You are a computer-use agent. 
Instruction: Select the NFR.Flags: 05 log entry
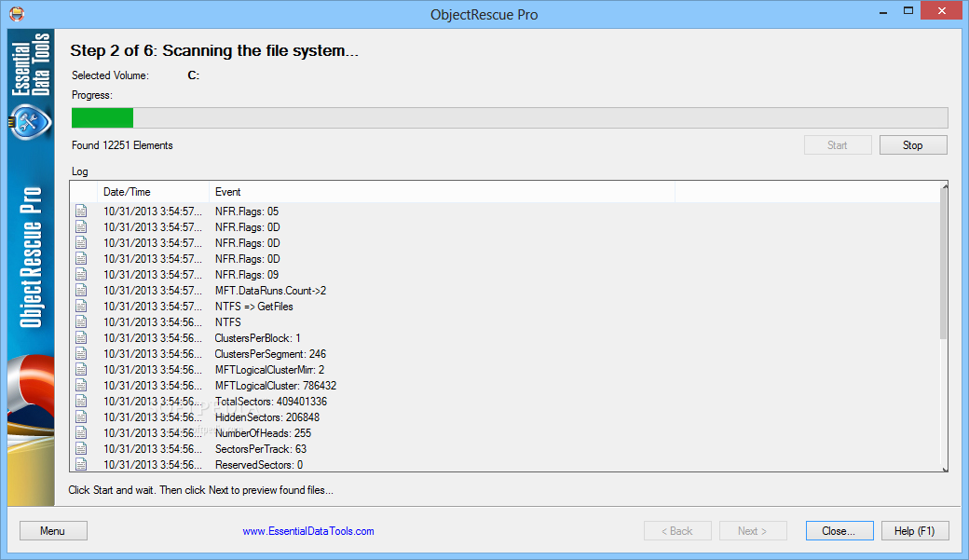[247, 212]
